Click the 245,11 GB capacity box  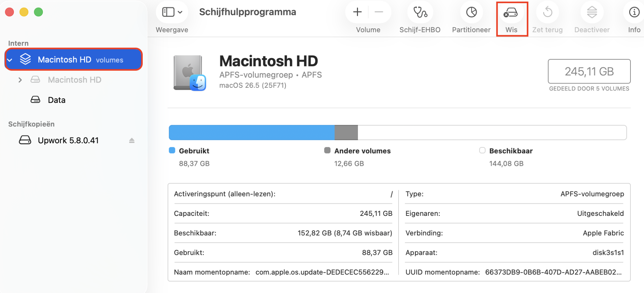pos(589,71)
